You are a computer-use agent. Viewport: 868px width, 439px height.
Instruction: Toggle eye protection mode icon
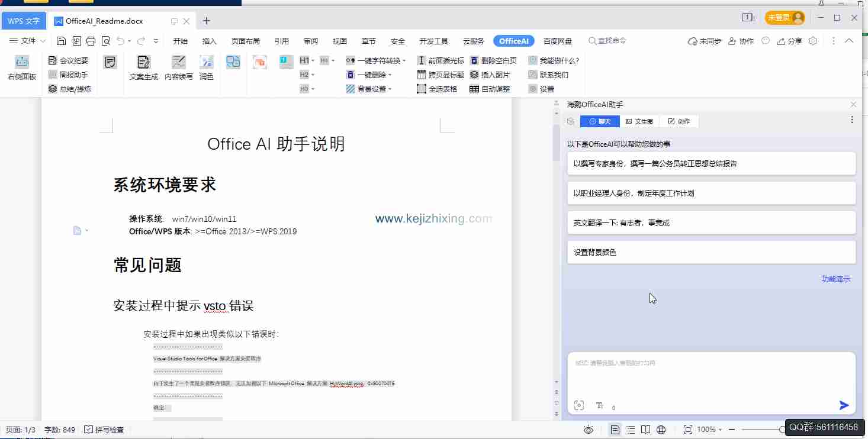(x=589, y=430)
